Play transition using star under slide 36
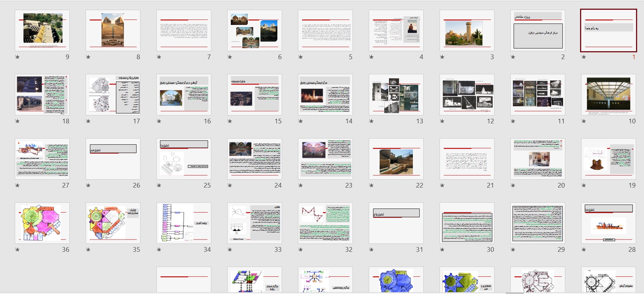644x294 pixels. pos(17,250)
